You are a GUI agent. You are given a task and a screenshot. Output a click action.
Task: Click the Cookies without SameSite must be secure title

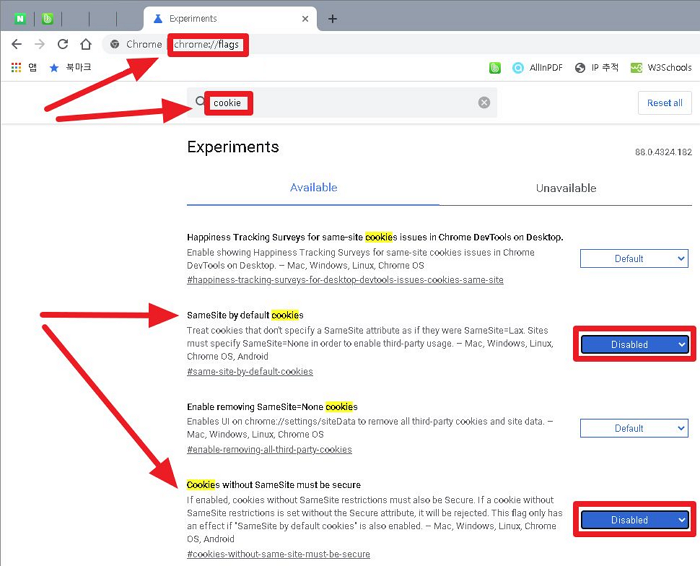pos(274,485)
